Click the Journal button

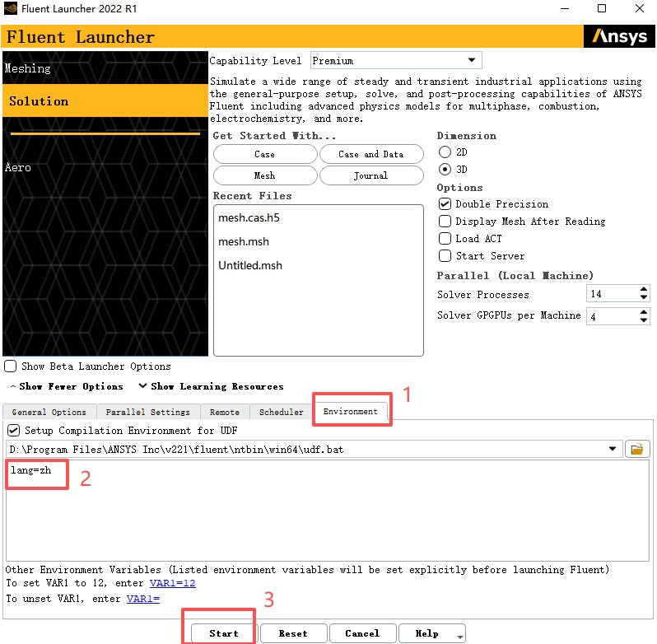tap(371, 175)
